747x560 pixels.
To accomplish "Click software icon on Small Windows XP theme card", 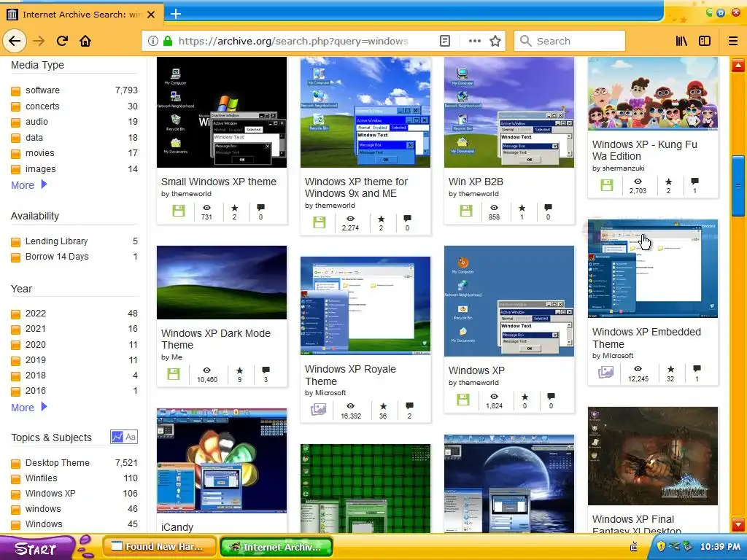I will click(179, 211).
